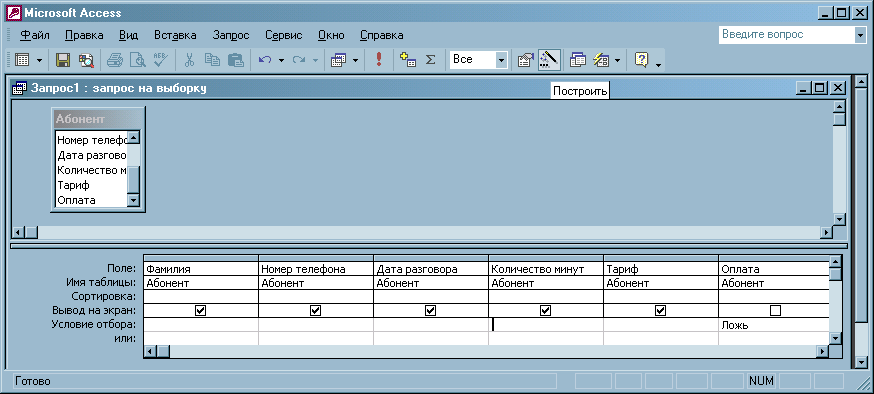Open the redo history dropdown arrow
This screenshot has height=394, width=874.
coord(315,60)
